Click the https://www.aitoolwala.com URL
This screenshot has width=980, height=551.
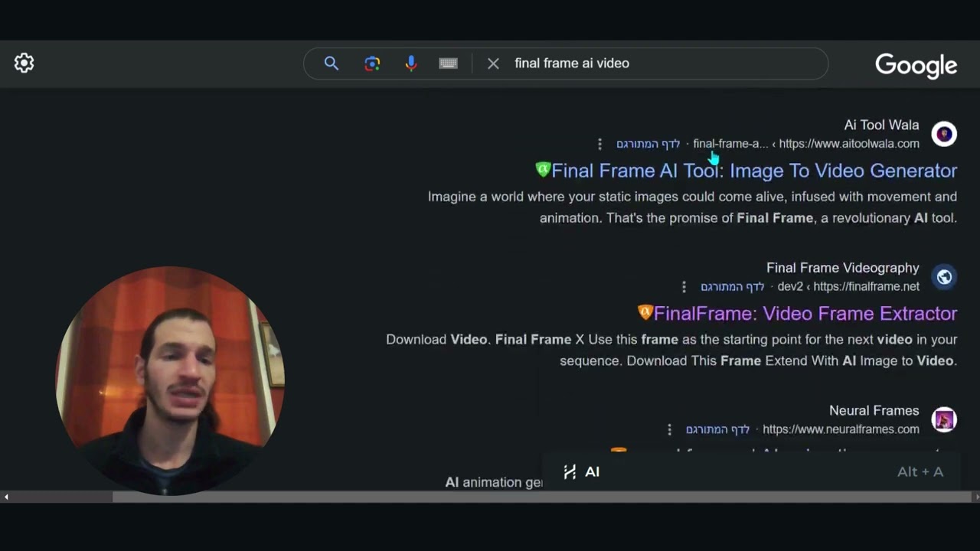[x=849, y=144]
